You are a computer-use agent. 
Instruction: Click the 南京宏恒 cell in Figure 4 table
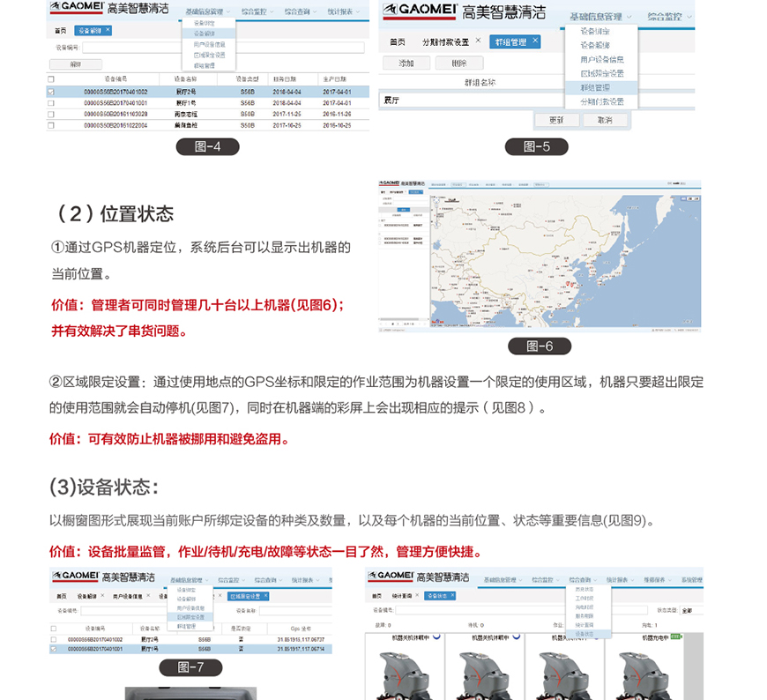click(x=185, y=114)
